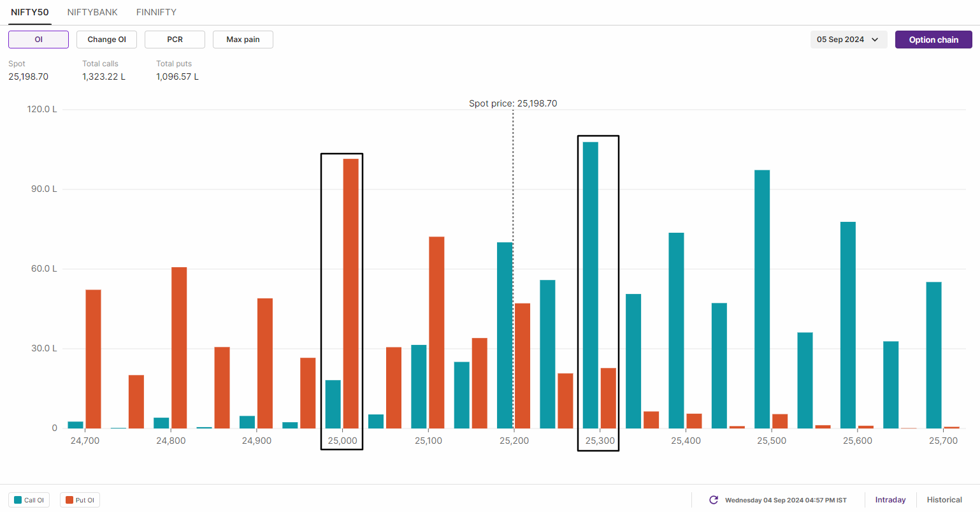Image resolution: width=980 pixels, height=512 pixels.
Task: Click the refresh icon beside the timestamp
Action: [714, 500]
